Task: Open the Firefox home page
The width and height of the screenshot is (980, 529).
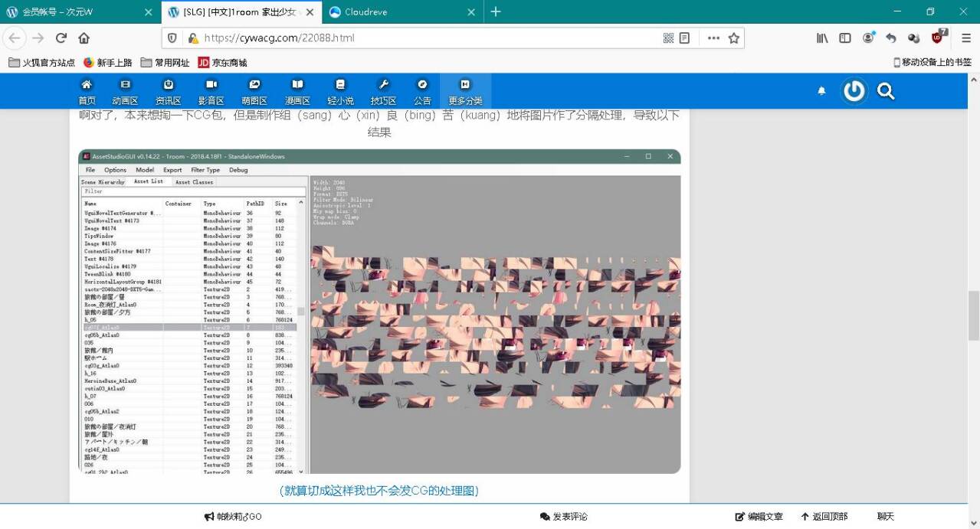Action: (84, 38)
